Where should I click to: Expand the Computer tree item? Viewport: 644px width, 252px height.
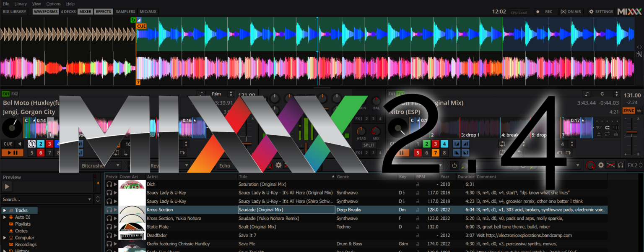pos(4,237)
